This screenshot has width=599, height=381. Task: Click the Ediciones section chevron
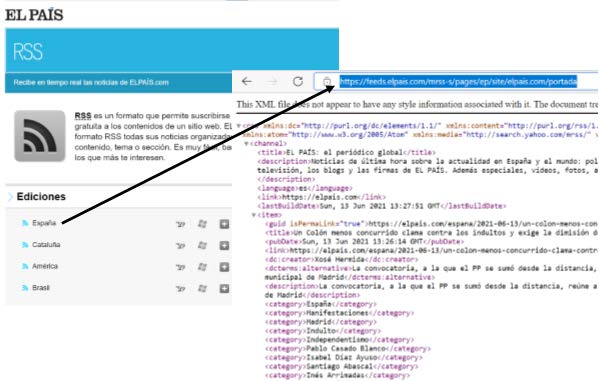coord(10,197)
